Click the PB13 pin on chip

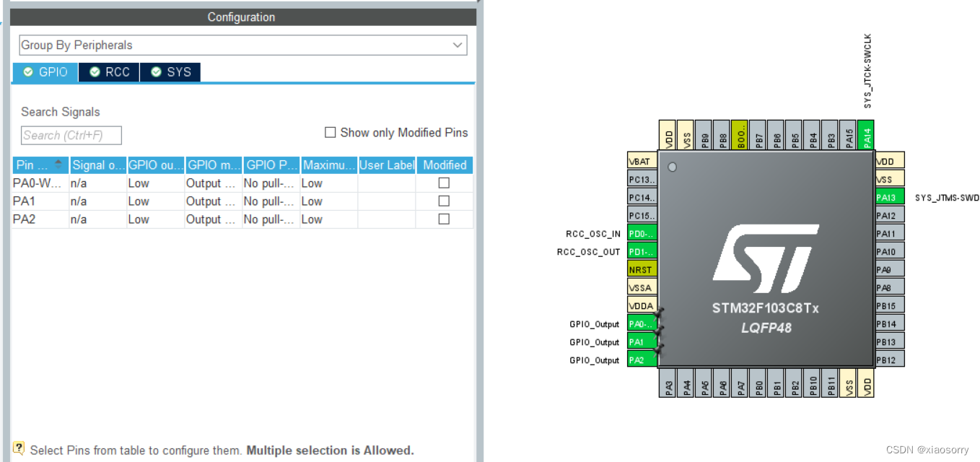coord(890,342)
